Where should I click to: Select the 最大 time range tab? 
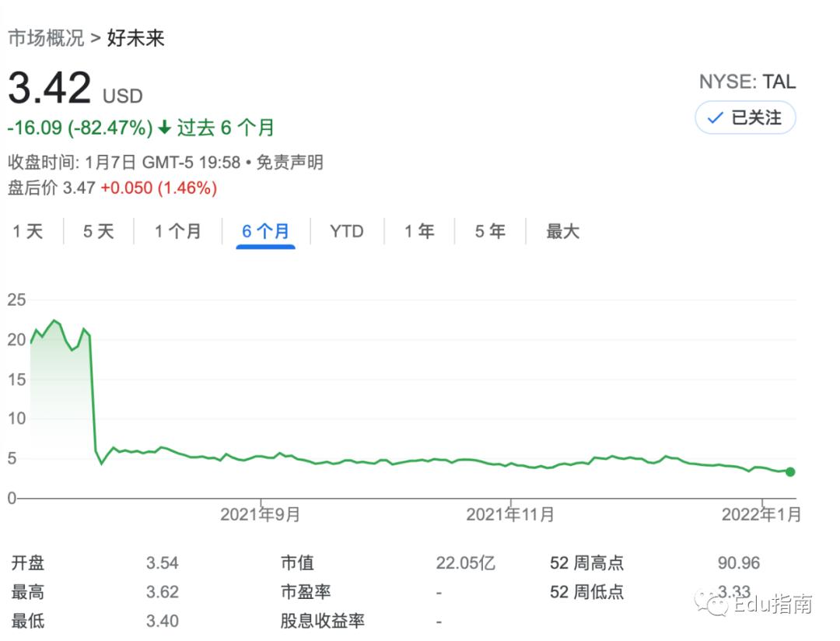click(x=562, y=232)
